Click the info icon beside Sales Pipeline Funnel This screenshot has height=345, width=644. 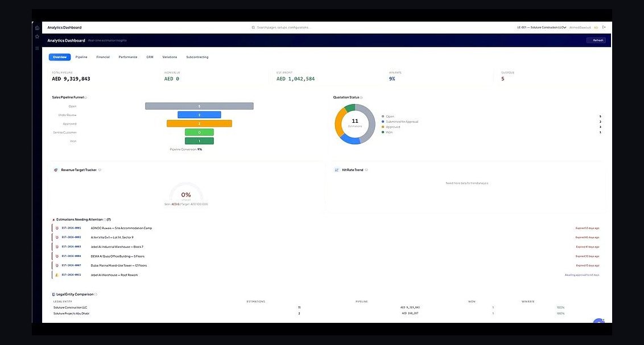pyautogui.click(x=85, y=98)
